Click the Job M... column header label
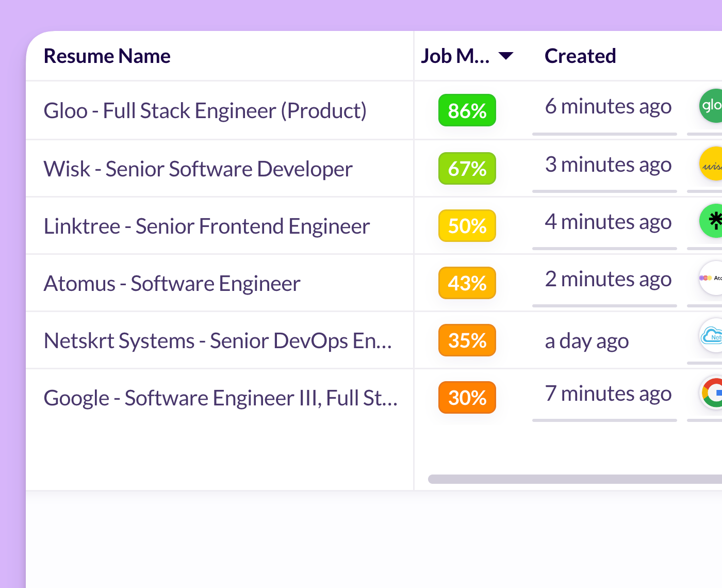 click(x=455, y=56)
